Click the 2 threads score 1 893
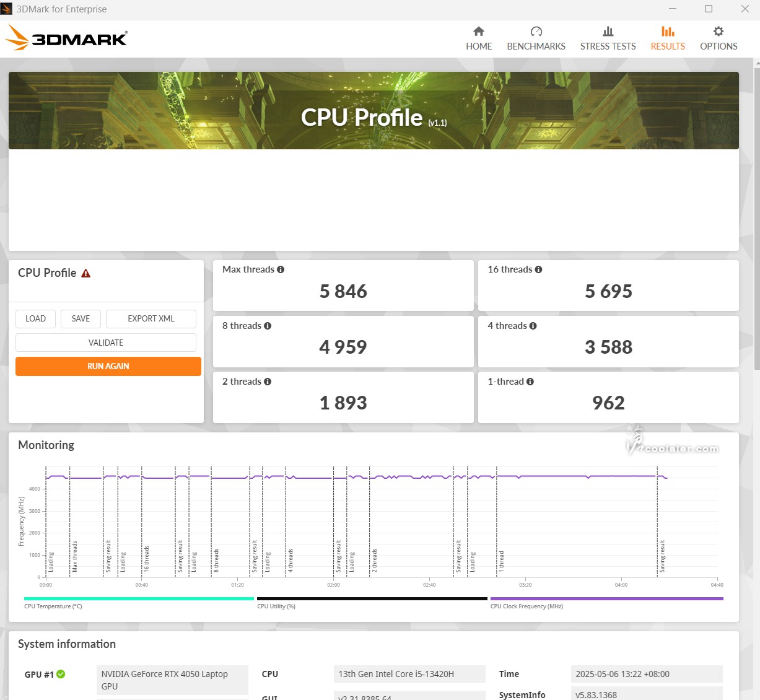The image size is (760, 700). [343, 403]
